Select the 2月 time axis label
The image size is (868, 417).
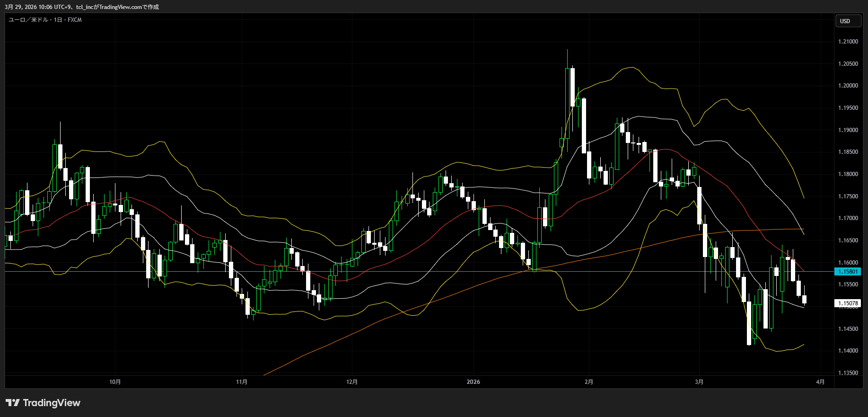point(588,382)
